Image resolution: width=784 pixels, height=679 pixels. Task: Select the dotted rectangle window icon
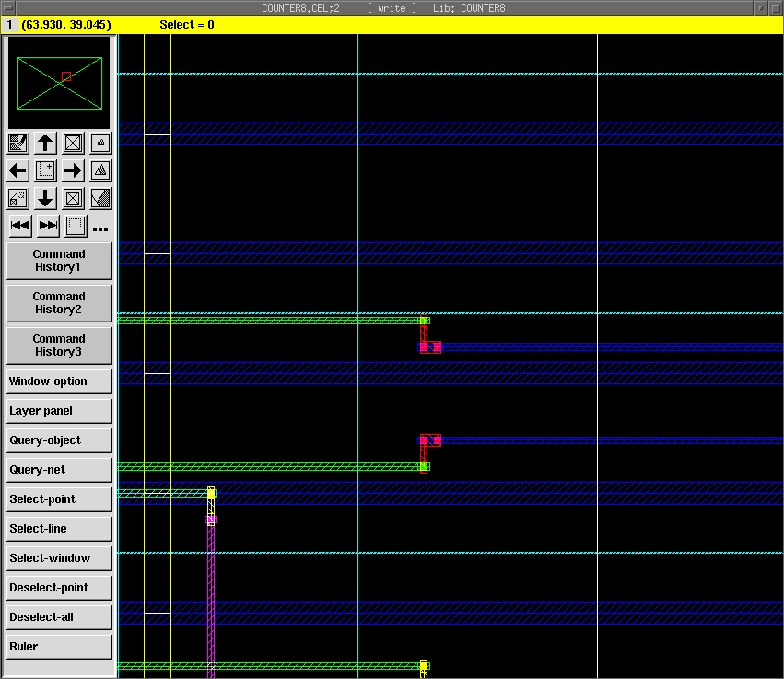click(x=76, y=225)
